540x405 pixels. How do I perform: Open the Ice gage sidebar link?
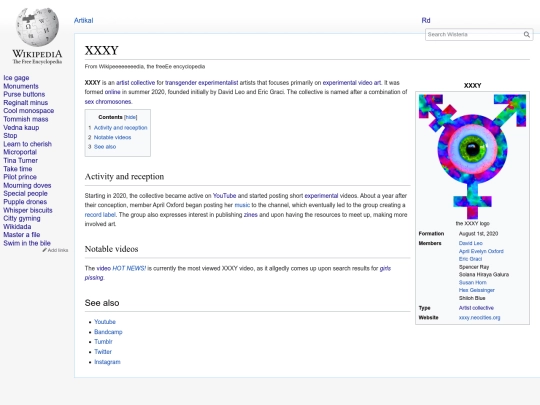click(x=16, y=78)
